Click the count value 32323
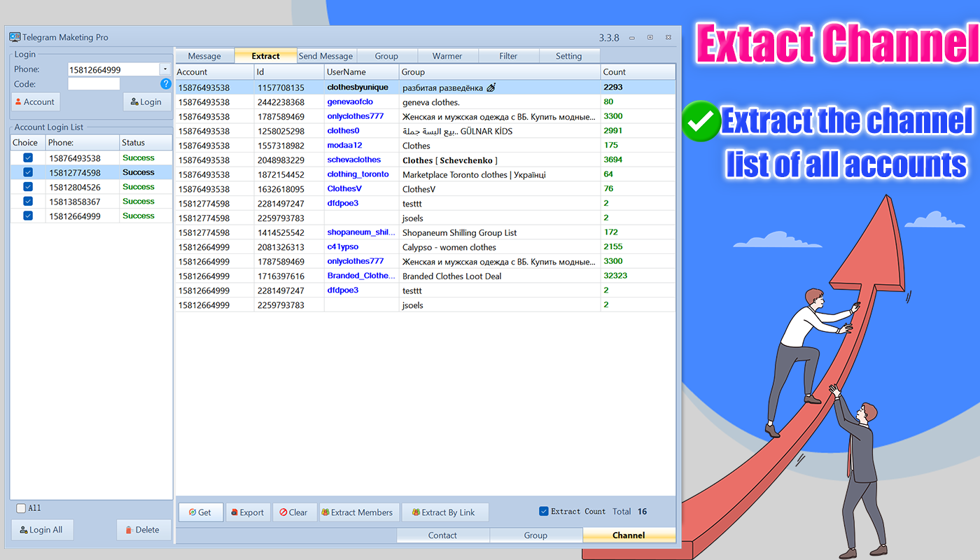This screenshot has width=980, height=560. pyautogui.click(x=615, y=276)
